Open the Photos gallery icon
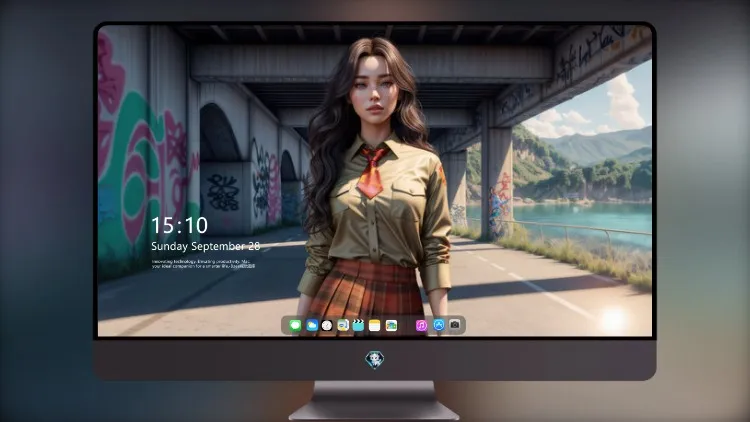The width and height of the screenshot is (750, 422). pos(391,325)
